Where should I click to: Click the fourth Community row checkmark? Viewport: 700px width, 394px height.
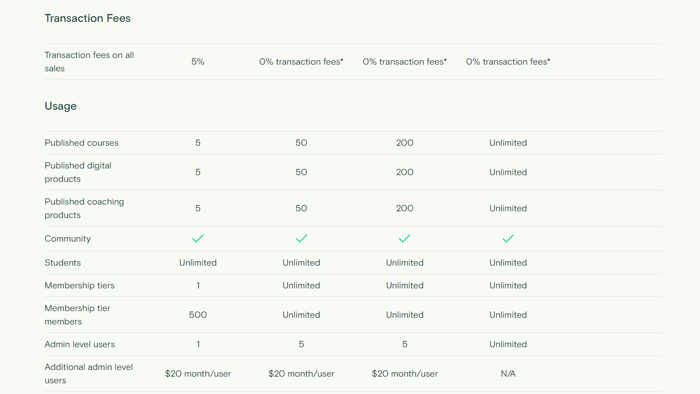coord(508,239)
